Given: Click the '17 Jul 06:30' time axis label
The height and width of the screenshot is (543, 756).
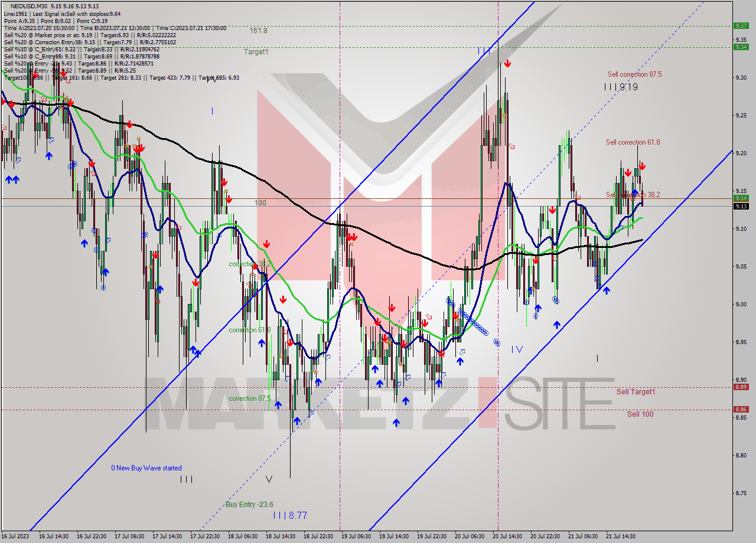Looking at the screenshot, I should tap(129, 537).
